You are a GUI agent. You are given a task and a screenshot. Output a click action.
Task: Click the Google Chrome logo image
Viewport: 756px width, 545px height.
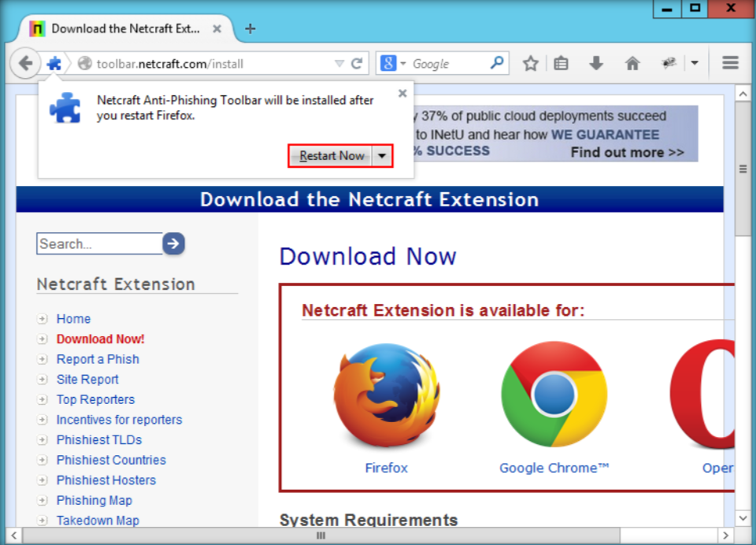554,395
